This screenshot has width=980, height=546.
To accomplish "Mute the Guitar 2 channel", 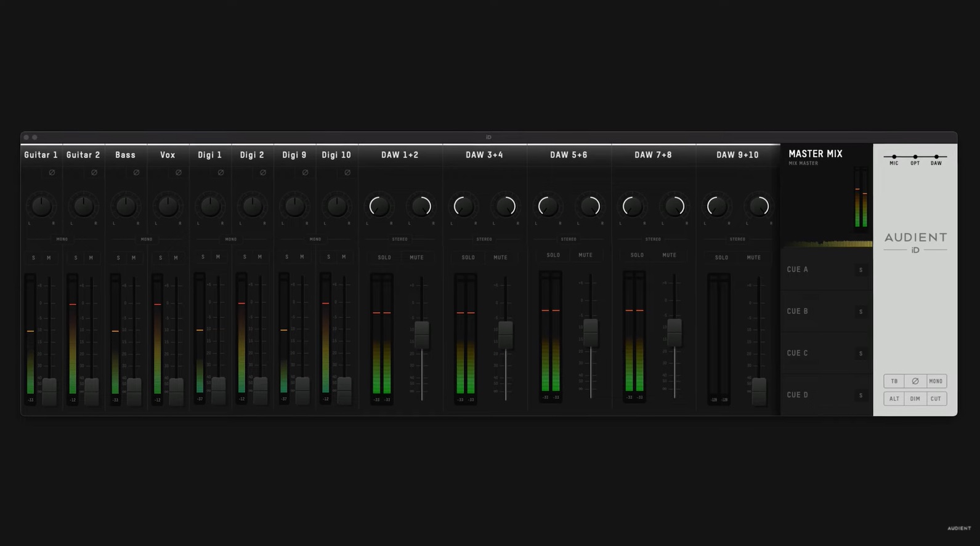I will [91, 258].
